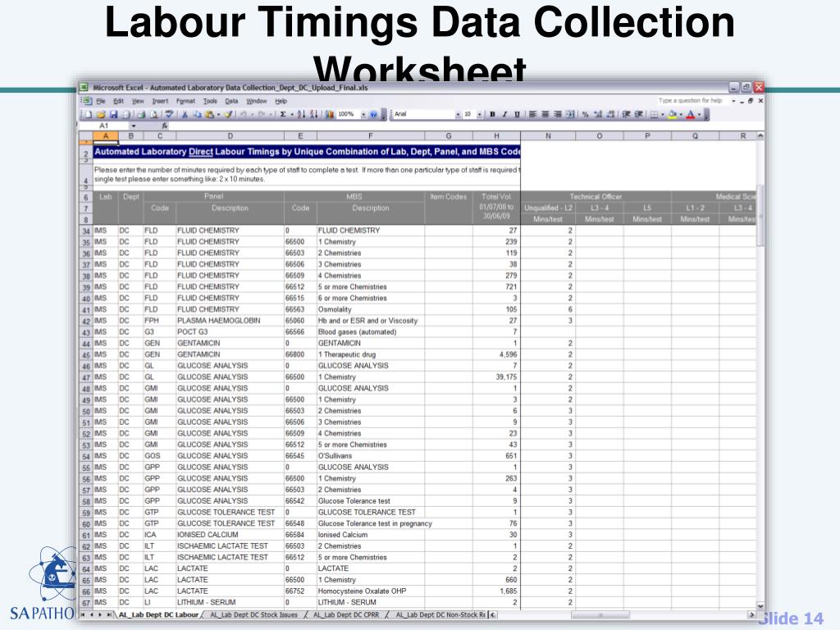The width and height of the screenshot is (840, 630).
Task: Toggle Center alignment
Action: pos(545,114)
